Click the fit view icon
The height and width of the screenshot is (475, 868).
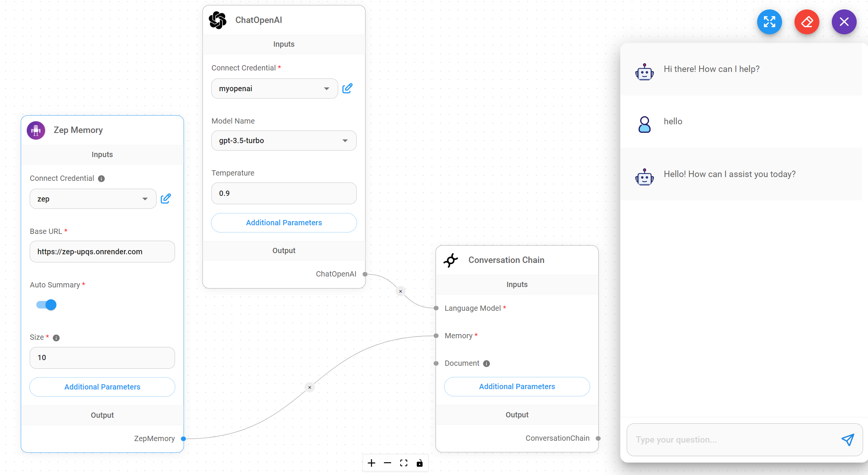click(403, 463)
